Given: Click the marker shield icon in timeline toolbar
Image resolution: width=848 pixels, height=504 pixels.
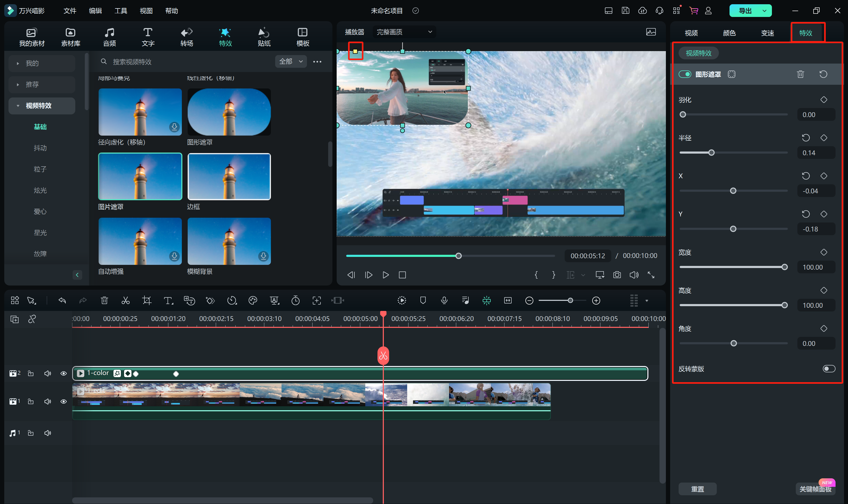Looking at the screenshot, I should tap(423, 301).
